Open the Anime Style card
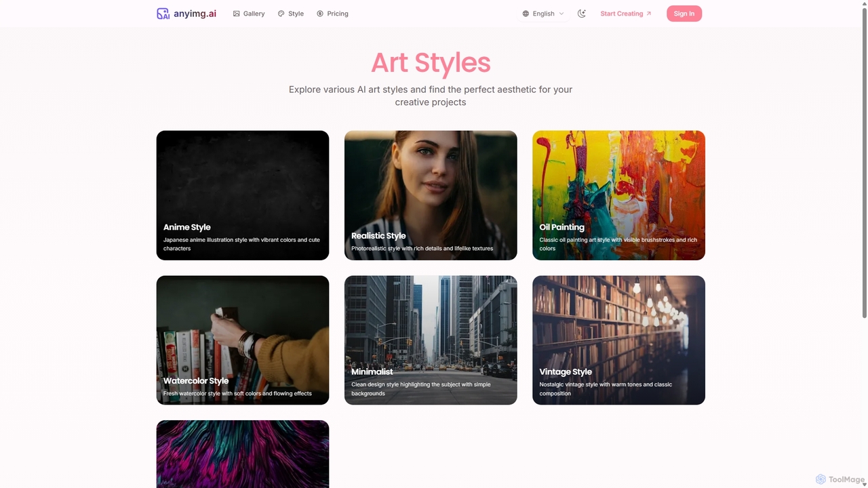This screenshot has height=488, width=868. pyautogui.click(x=243, y=195)
